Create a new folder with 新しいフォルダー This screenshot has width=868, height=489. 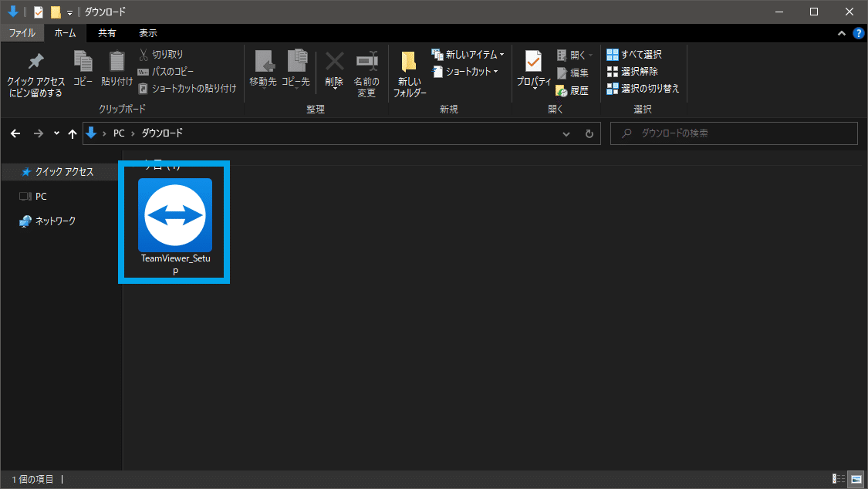pos(410,74)
